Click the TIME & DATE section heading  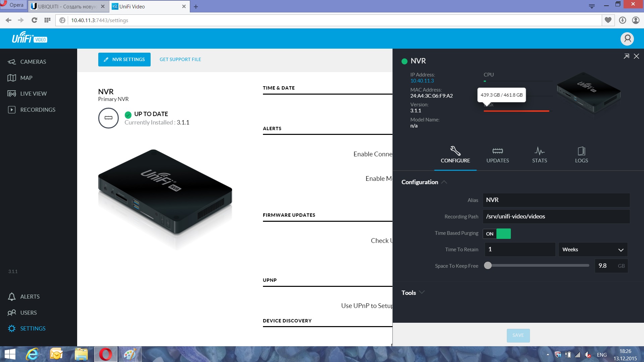pos(279,88)
